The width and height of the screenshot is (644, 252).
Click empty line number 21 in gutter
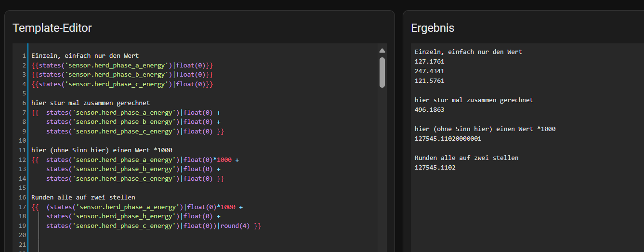point(22,245)
